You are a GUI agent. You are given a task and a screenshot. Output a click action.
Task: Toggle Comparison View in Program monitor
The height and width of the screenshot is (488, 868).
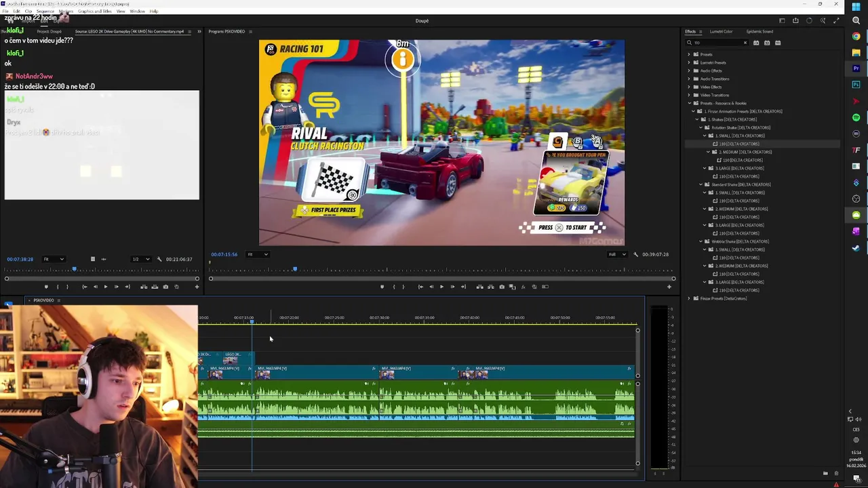click(513, 287)
